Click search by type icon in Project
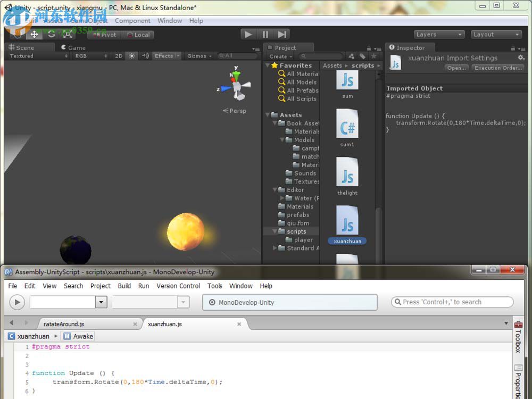The width and height of the screenshot is (532, 399). (x=352, y=56)
